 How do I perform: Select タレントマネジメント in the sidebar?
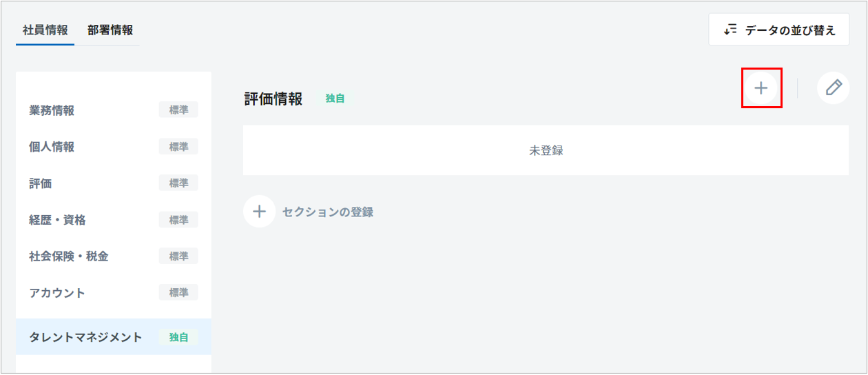(x=85, y=337)
